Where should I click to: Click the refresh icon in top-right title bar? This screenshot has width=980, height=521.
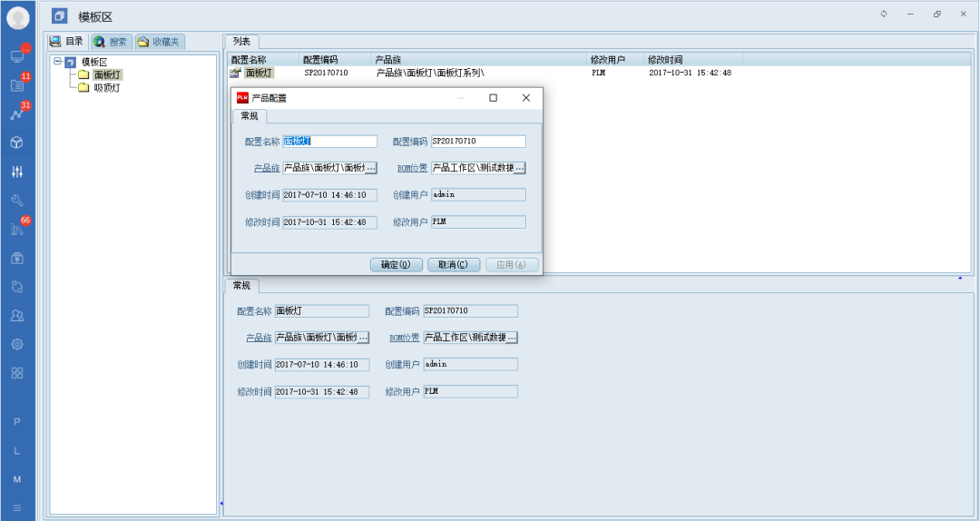[x=884, y=15]
